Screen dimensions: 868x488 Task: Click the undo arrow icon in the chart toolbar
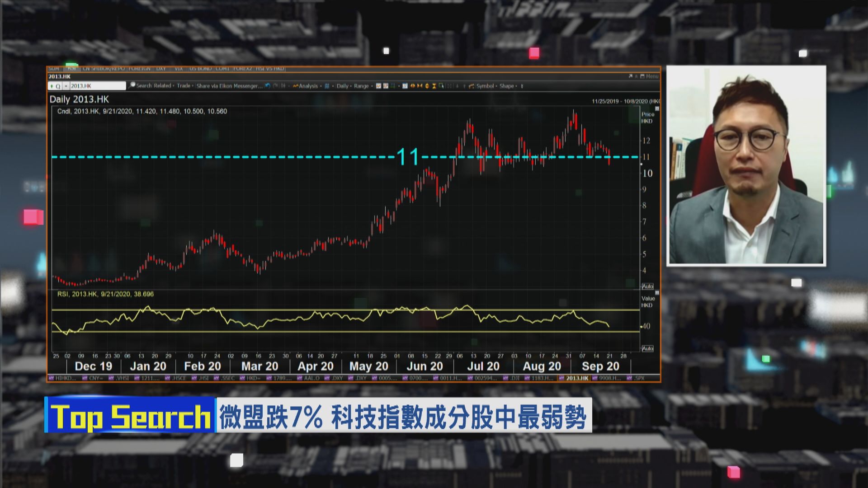click(267, 86)
